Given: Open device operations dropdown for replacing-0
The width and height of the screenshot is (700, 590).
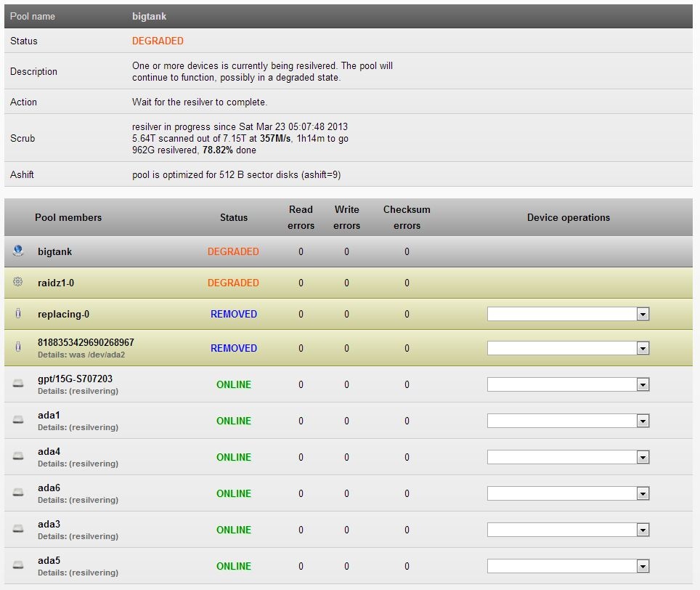Looking at the screenshot, I should click(568, 314).
